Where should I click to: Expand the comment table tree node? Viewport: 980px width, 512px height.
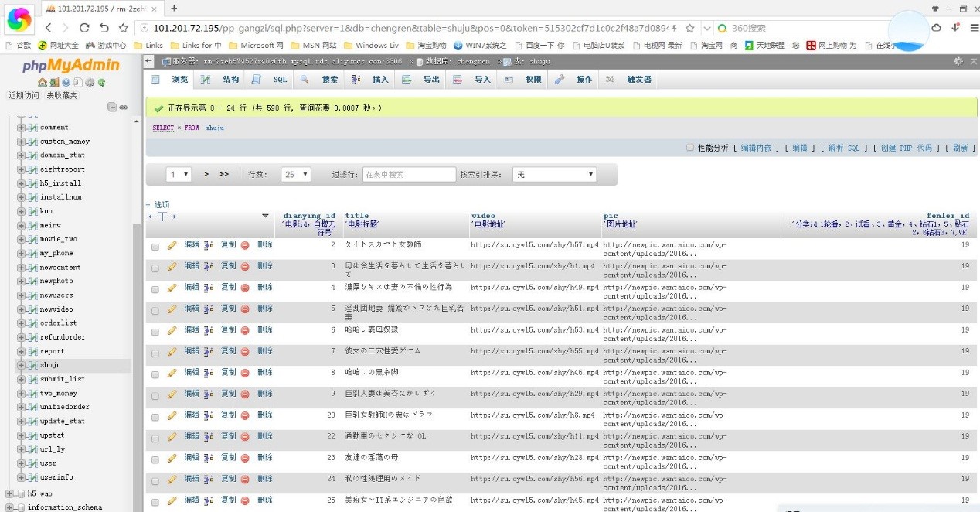(22, 128)
